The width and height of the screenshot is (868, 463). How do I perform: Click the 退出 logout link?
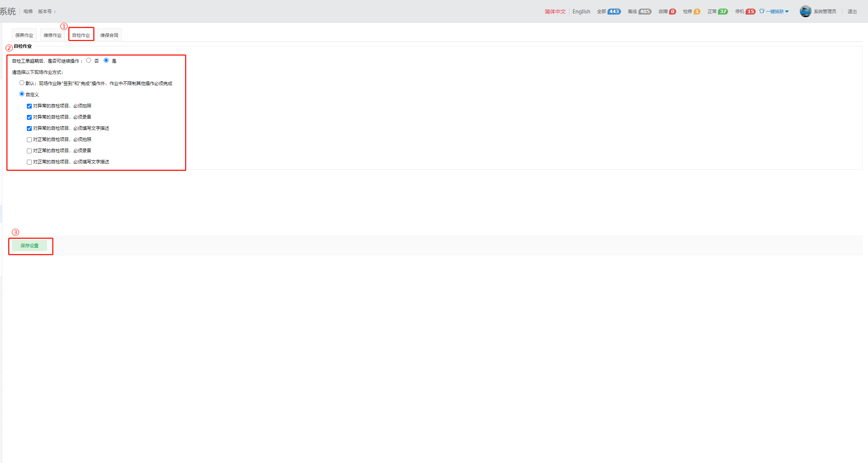coord(852,12)
